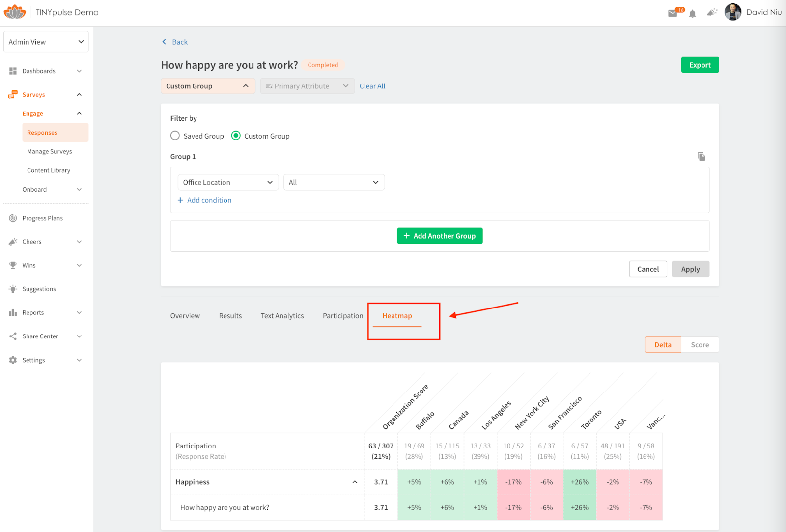
Task: Open the Primary Attribute dropdown
Action: (x=308, y=86)
